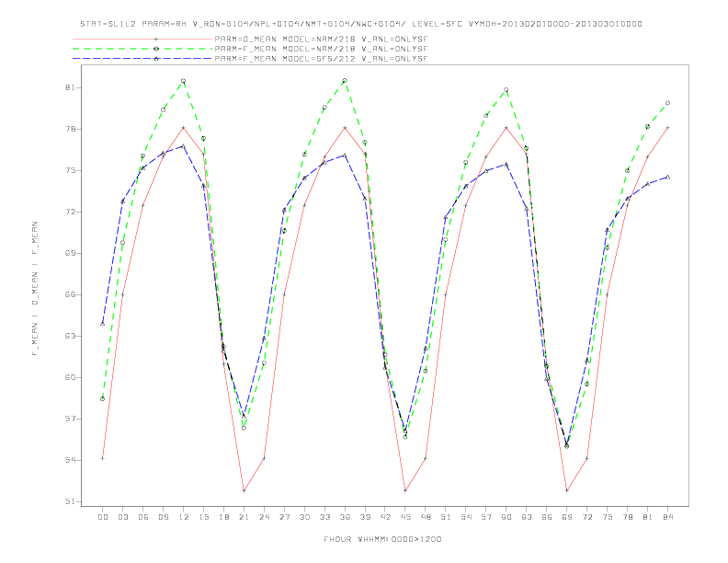Click the x-axis forecast hour label 00
The width and height of the screenshot is (728, 563).
click(103, 517)
